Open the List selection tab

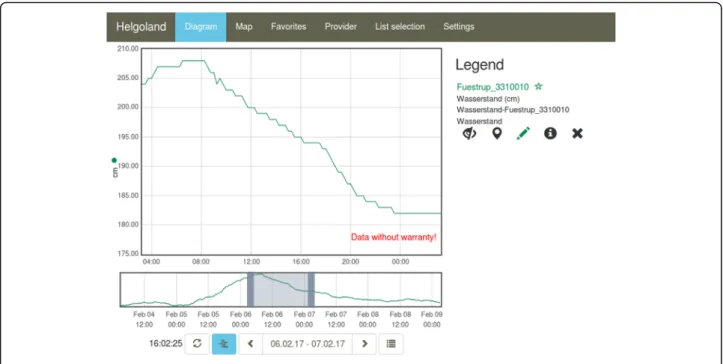400,27
